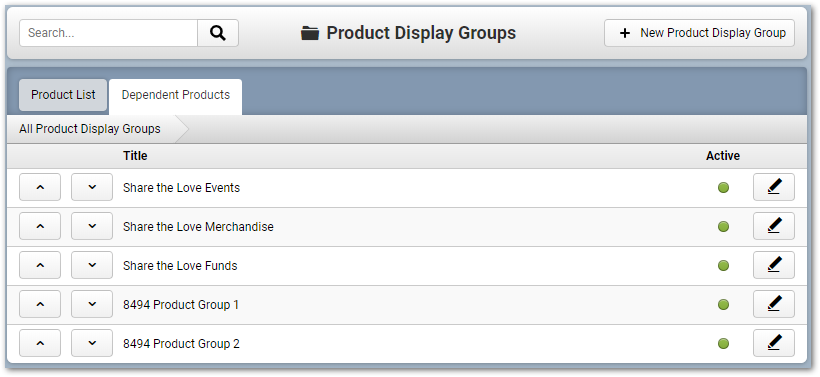Toggle active indicator for 8494 Product Group 1
Viewport: 820px width, 377px height.
point(723,305)
